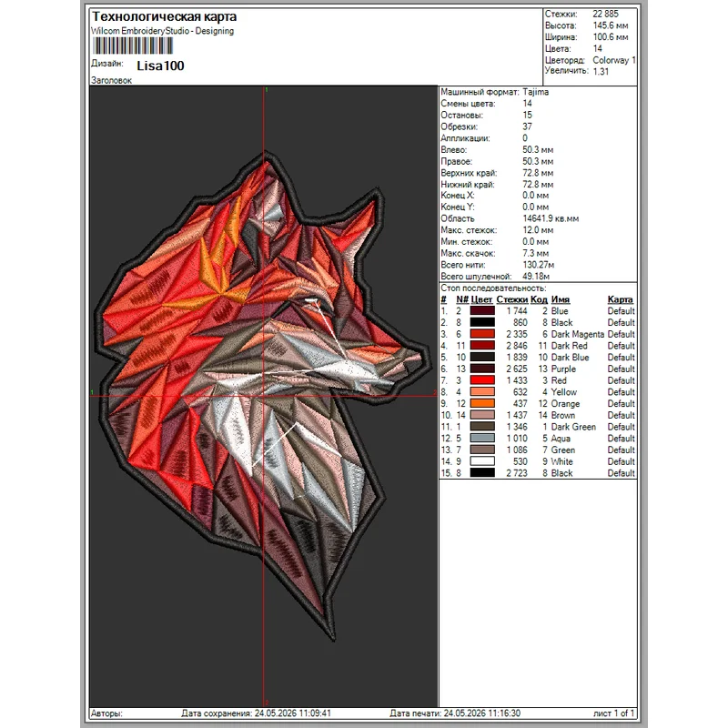Click the 'Технологическая карта' title
The width and height of the screenshot is (728, 728).
[165, 16]
